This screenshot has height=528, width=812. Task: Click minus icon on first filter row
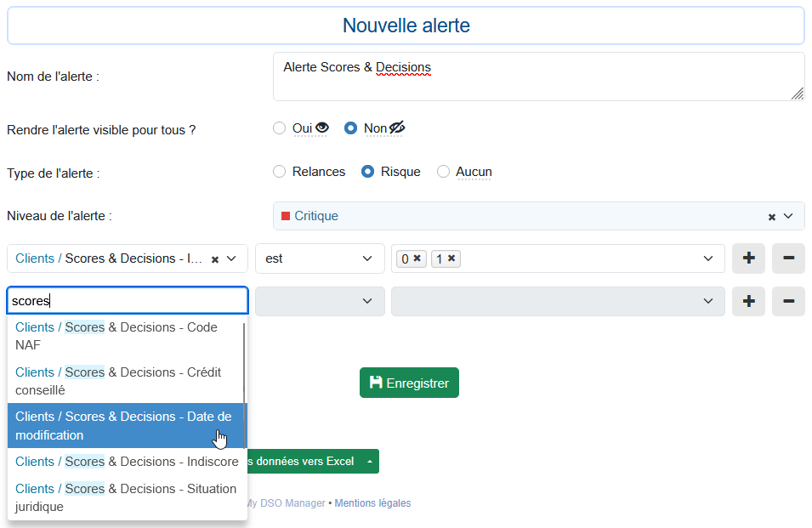(x=788, y=258)
